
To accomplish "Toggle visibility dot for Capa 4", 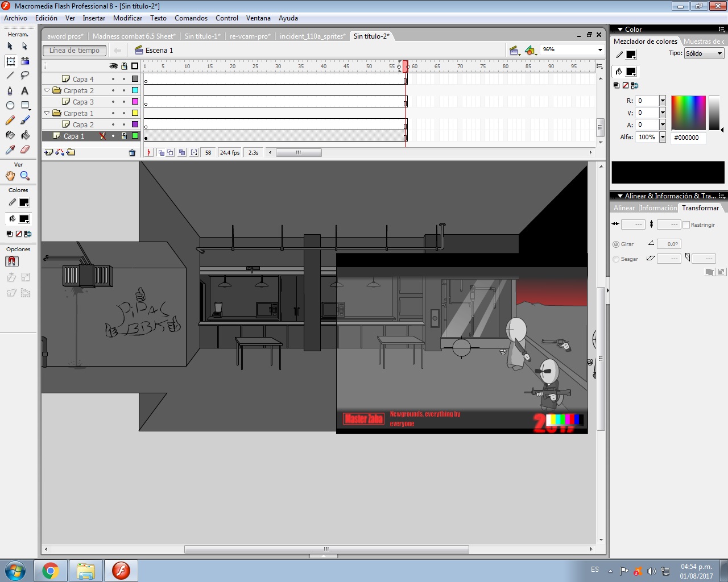I will tap(113, 79).
